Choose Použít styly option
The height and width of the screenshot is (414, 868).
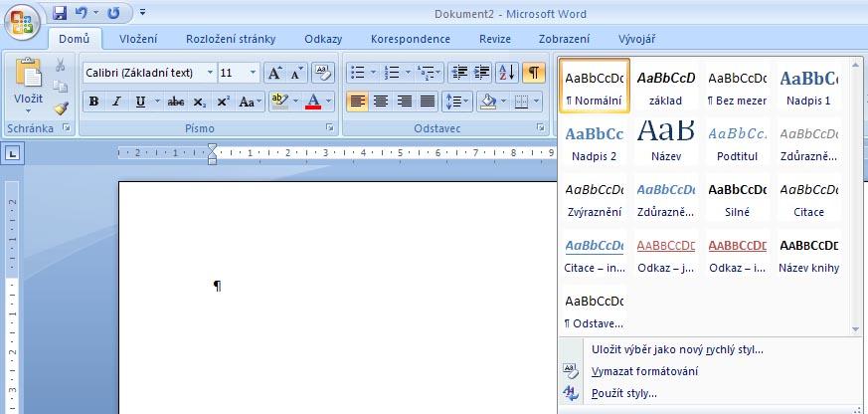coord(623,393)
